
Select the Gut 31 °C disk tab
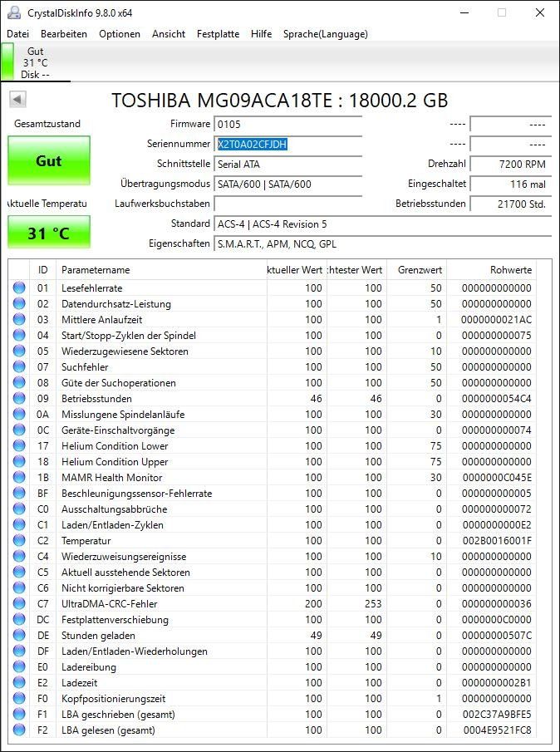click(x=36, y=62)
